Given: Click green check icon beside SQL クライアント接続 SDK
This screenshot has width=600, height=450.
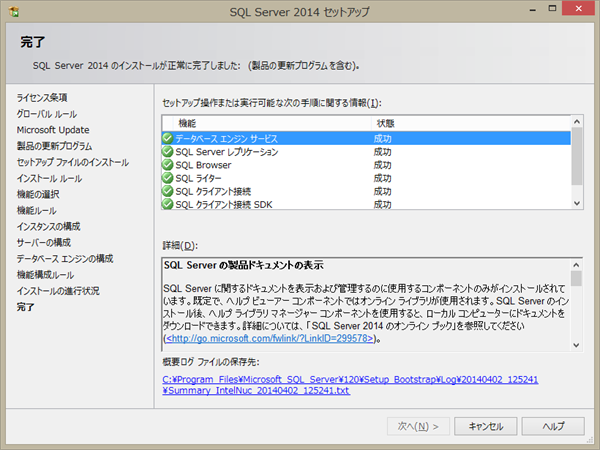Looking at the screenshot, I should pyautogui.click(x=168, y=204).
